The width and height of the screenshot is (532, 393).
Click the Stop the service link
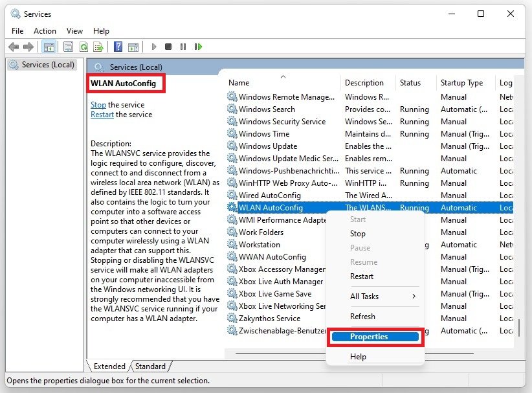click(98, 105)
